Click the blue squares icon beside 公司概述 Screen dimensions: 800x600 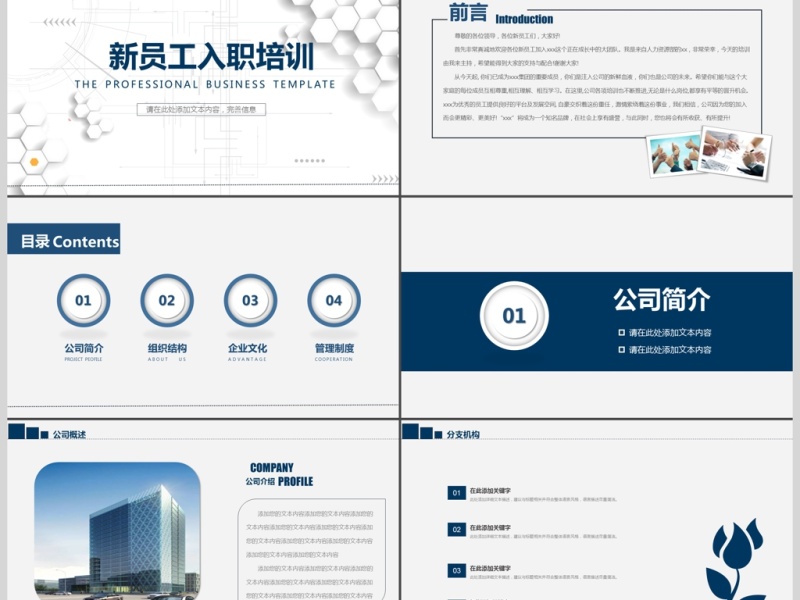[x=26, y=433]
